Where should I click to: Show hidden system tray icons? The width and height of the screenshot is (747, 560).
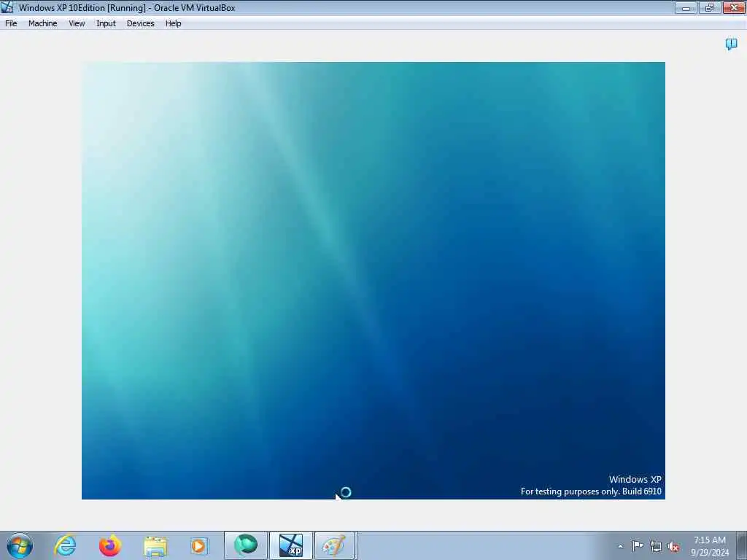click(620, 546)
